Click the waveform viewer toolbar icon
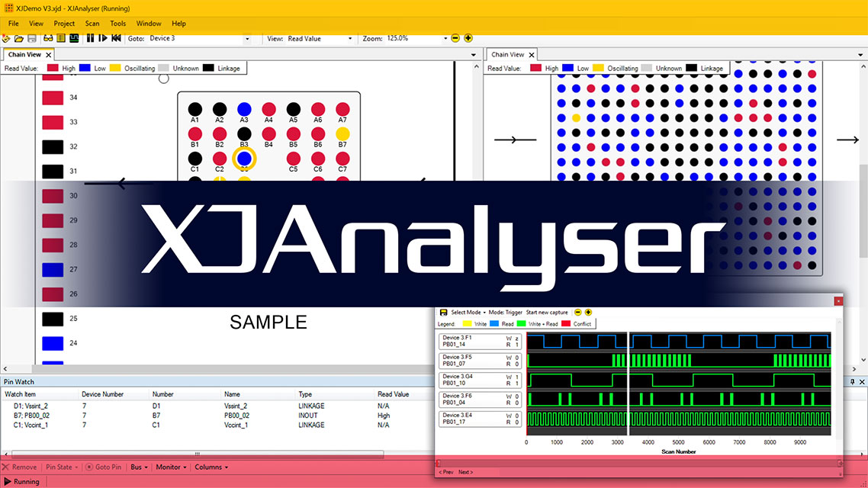The image size is (868, 488). click(x=74, y=38)
